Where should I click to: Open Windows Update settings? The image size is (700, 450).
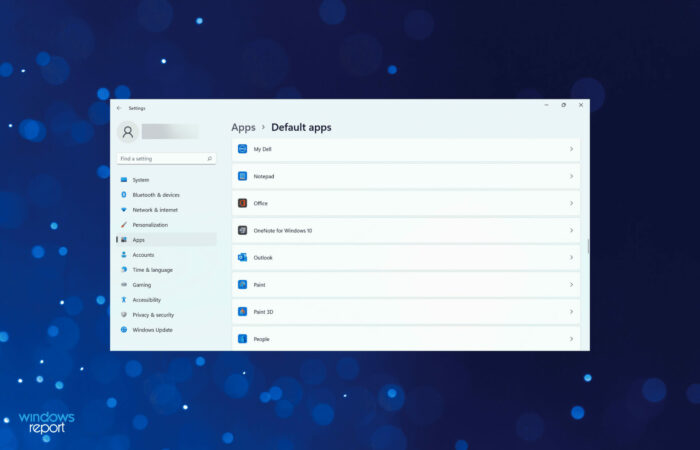(x=167, y=329)
